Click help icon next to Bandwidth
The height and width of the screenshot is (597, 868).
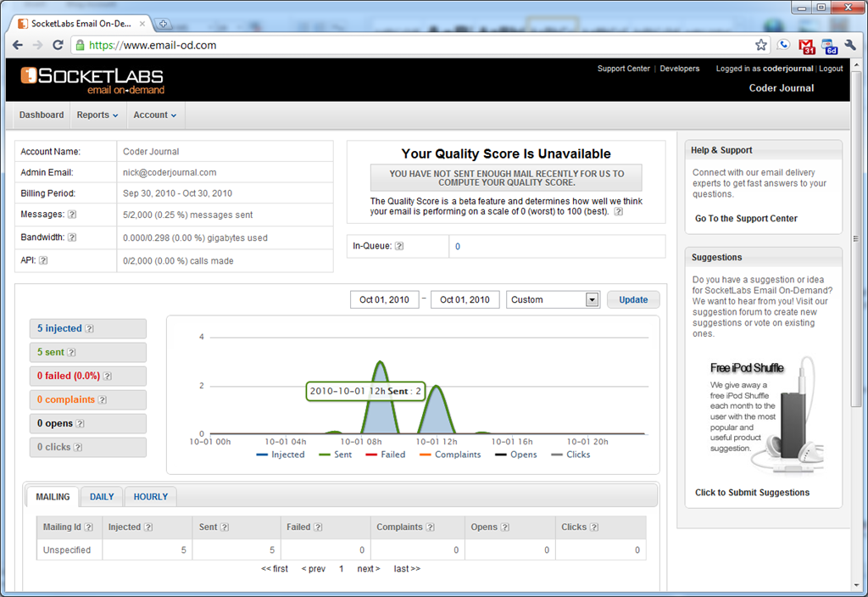point(72,238)
